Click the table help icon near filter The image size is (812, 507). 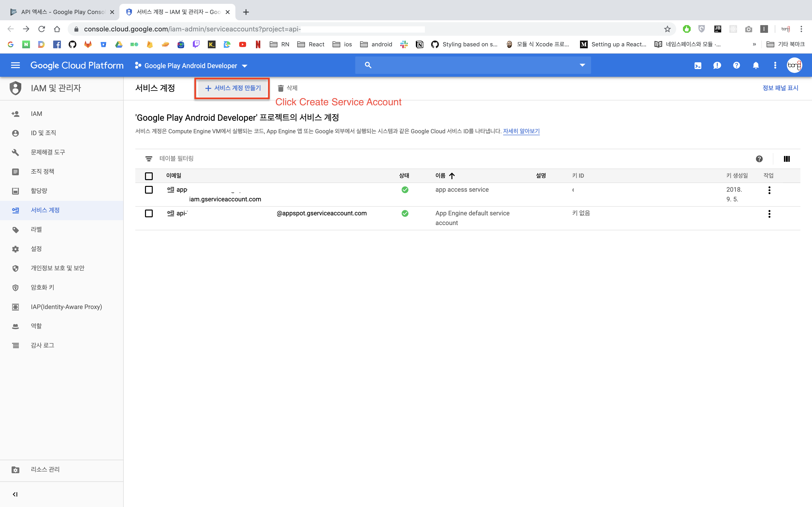(759, 159)
